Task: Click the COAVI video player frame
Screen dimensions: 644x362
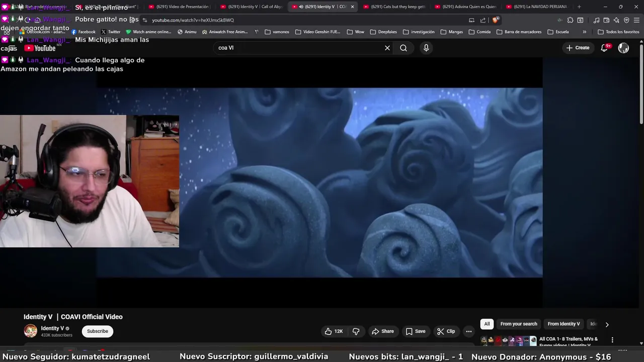Action: 319,183
